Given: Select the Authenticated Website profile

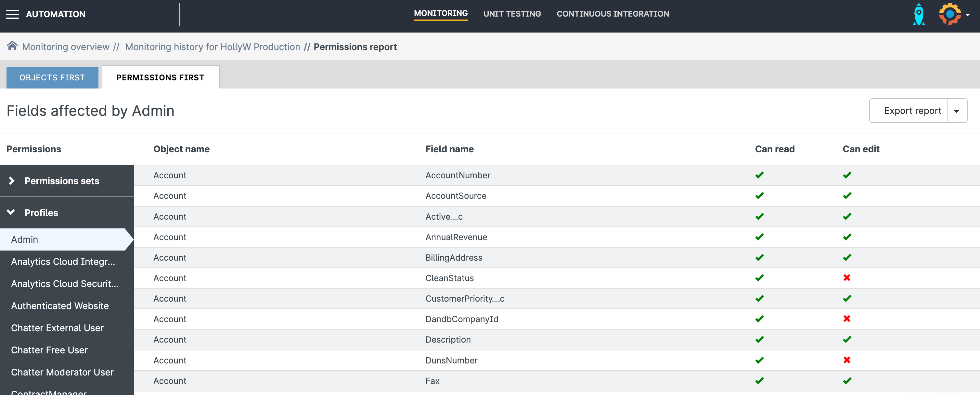Looking at the screenshot, I should 60,306.
